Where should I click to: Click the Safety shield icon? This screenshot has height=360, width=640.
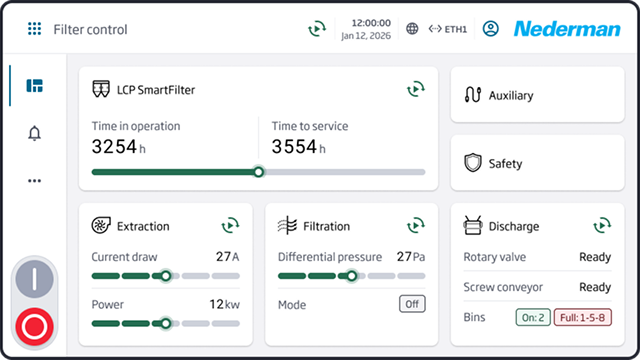coord(473,163)
